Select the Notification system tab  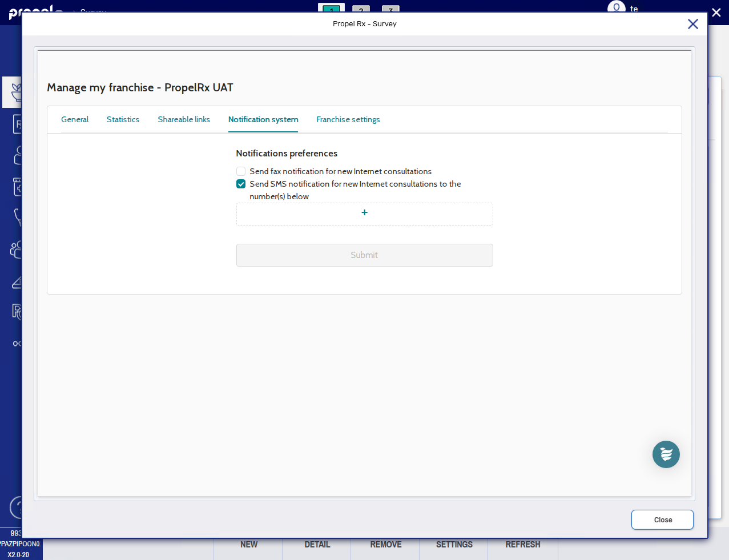click(263, 119)
